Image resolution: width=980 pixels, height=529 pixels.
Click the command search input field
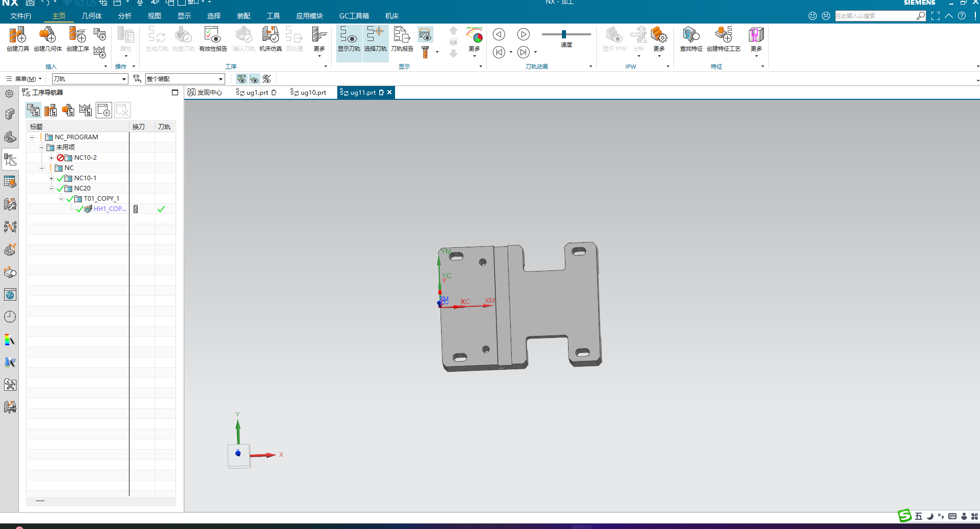[876, 16]
